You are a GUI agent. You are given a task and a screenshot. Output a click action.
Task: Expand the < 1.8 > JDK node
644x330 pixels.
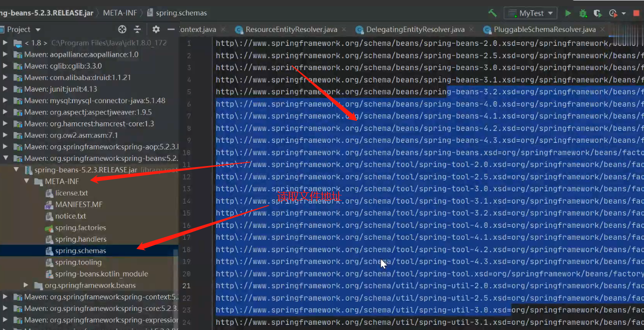tap(5, 43)
